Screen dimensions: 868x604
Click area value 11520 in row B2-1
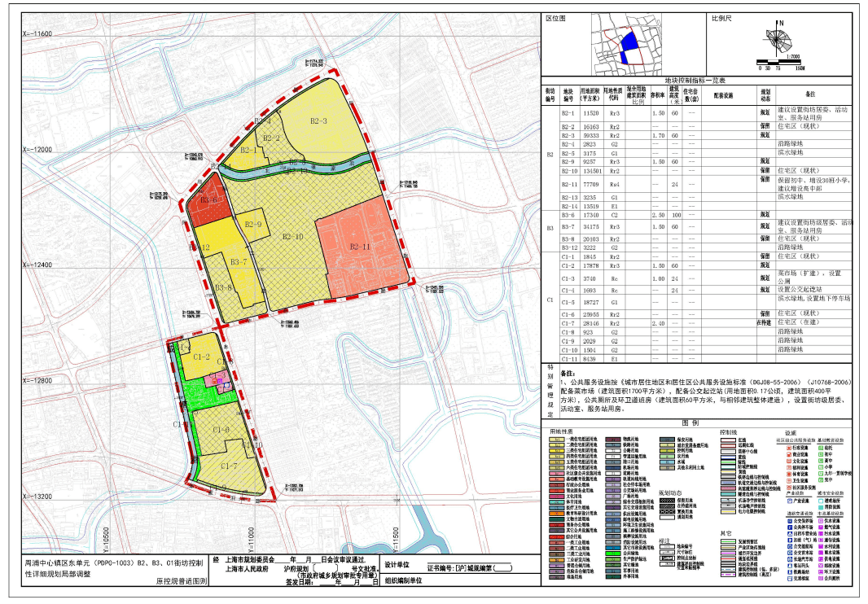click(x=590, y=113)
